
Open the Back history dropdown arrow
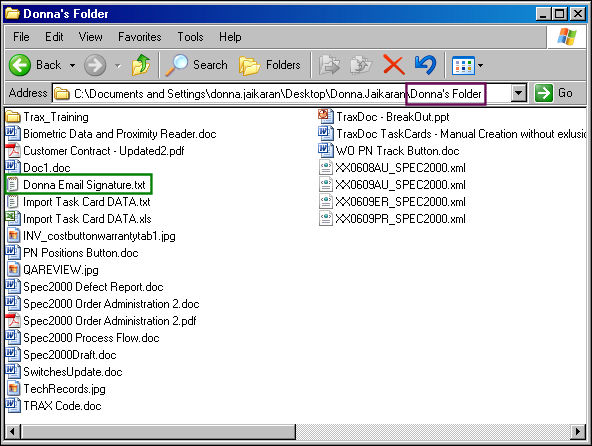72,66
